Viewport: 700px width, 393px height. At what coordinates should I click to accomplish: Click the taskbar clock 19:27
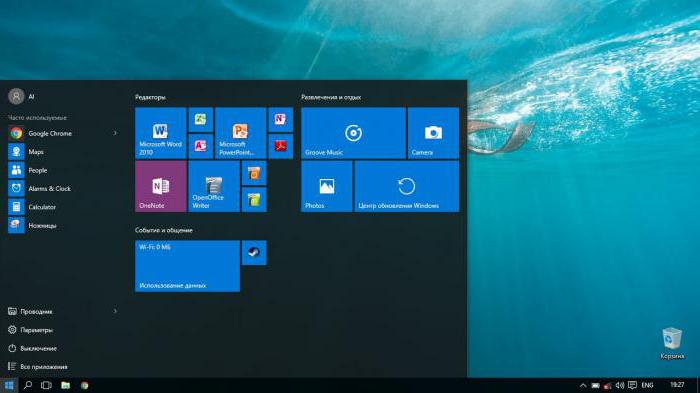(677, 385)
